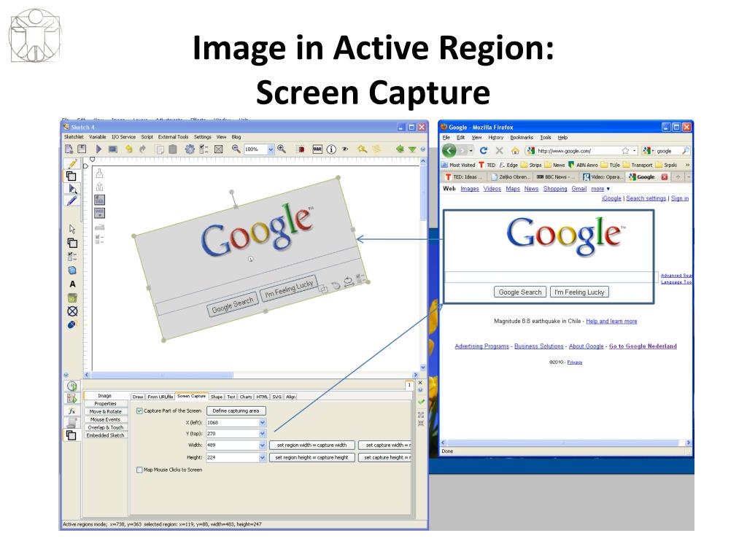Image resolution: width=747 pixels, height=560 pixels.
Task: Click the Firefox home icon
Action: point(515,151)
